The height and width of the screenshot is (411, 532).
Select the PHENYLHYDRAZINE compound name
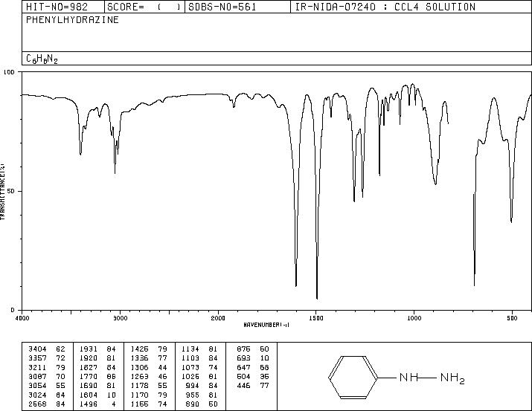72,19
